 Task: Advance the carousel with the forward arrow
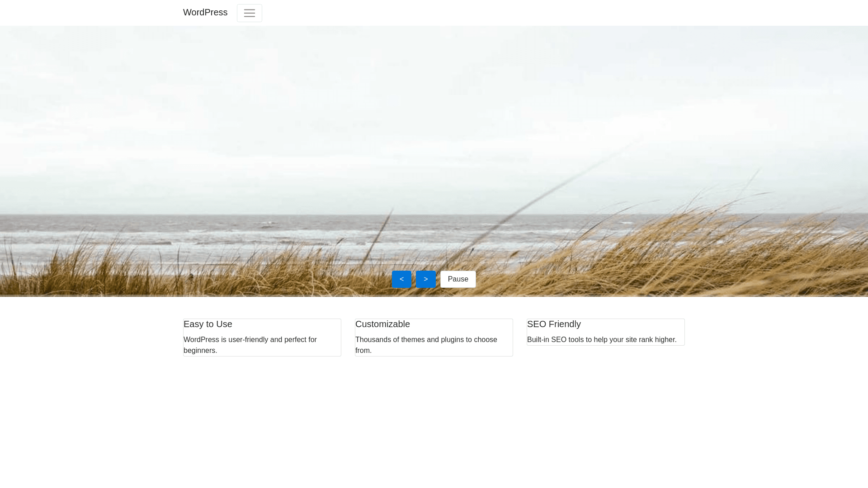tap(425, 279)
